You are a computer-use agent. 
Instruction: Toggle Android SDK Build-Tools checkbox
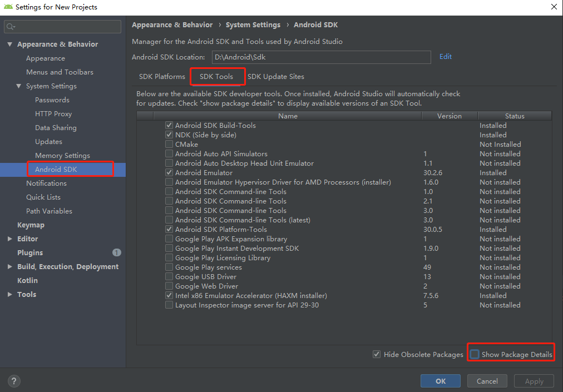click(169, 125)
